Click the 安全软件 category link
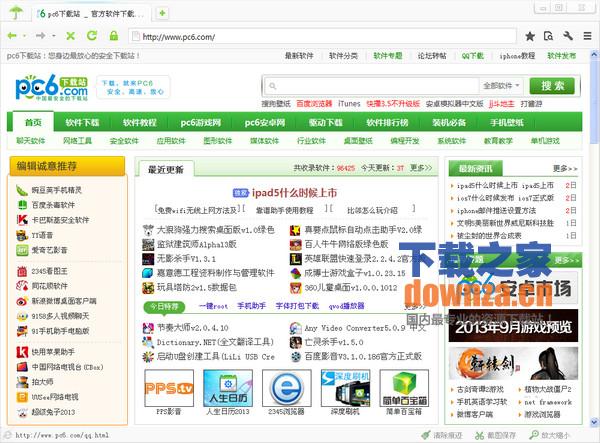 (x=124, y=141)
